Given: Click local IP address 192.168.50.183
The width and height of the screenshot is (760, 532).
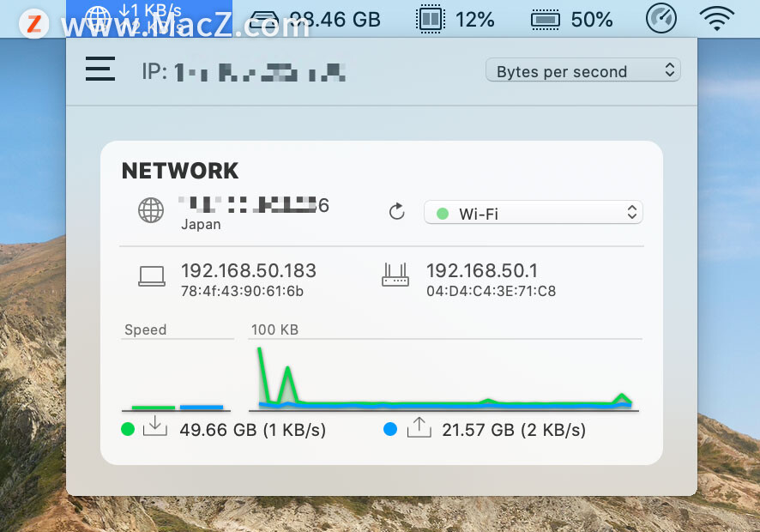Looking at the screenshot, I should pos(249,270).
